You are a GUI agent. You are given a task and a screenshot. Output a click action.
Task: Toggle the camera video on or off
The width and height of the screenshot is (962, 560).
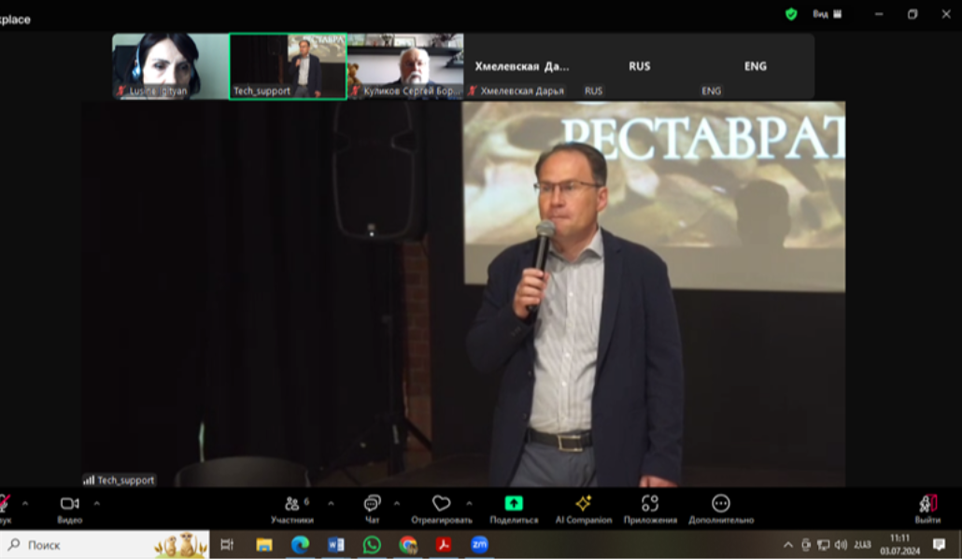(x=69, y=504)
